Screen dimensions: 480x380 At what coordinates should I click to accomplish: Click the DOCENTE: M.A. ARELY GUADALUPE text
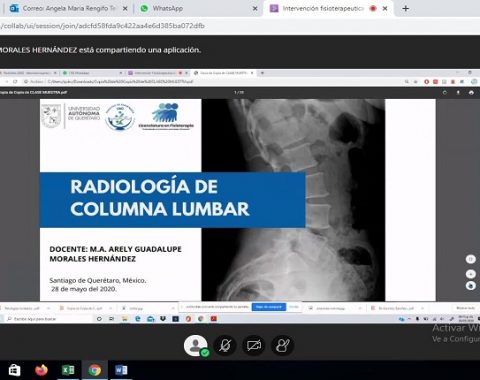(115, 249)
